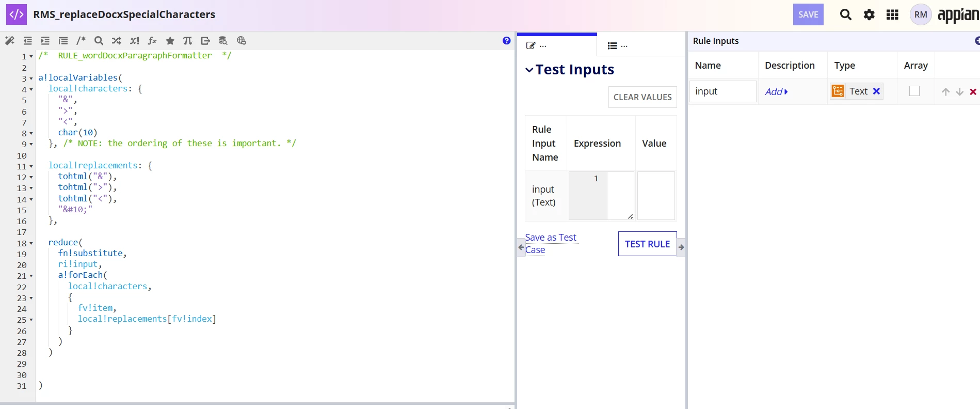Click the purple expression rule code icon
The width and height of the screenshot is (980, 409).
[17, 14]
